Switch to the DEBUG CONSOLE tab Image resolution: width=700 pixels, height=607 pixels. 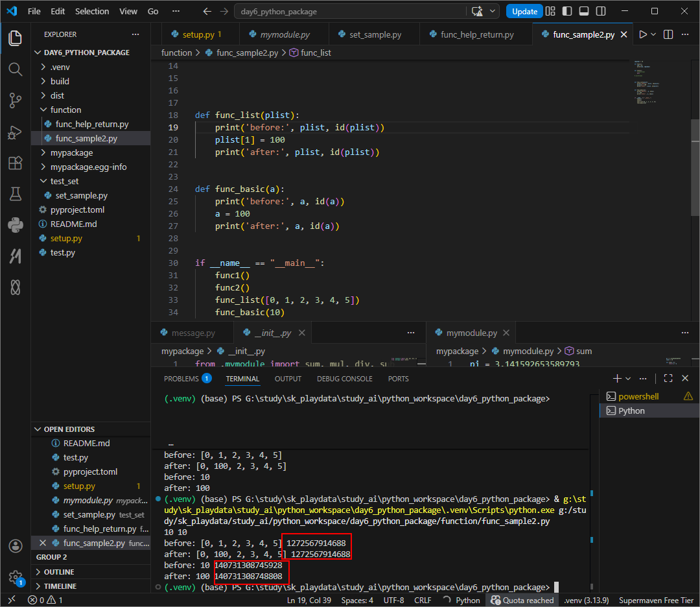pos(345,379)
